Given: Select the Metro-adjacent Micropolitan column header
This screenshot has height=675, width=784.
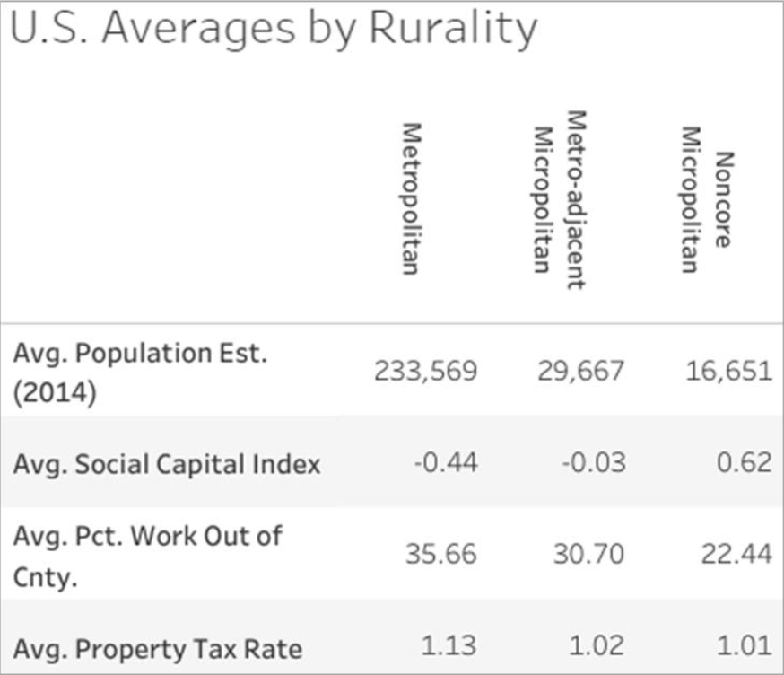Looking at the screenshot, I should [x=558, y=199].
